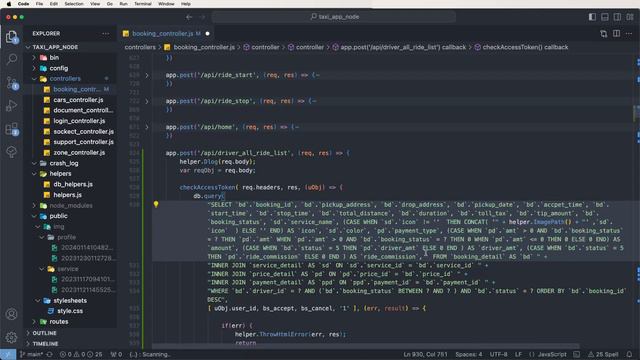Image resolution: width=640 pixels, height=360 pixels.
Task: Collapse the controllers folder
Action: point(65,78)
